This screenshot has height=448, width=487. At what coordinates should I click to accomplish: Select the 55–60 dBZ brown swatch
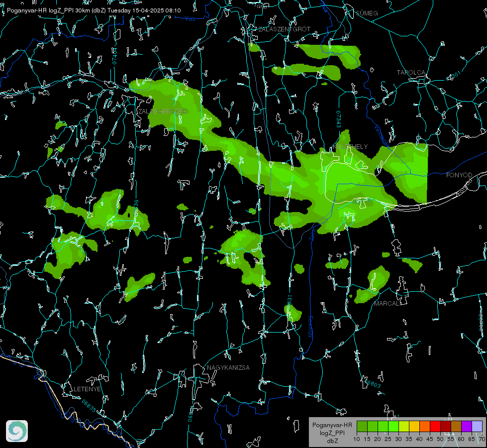[456, 426]
